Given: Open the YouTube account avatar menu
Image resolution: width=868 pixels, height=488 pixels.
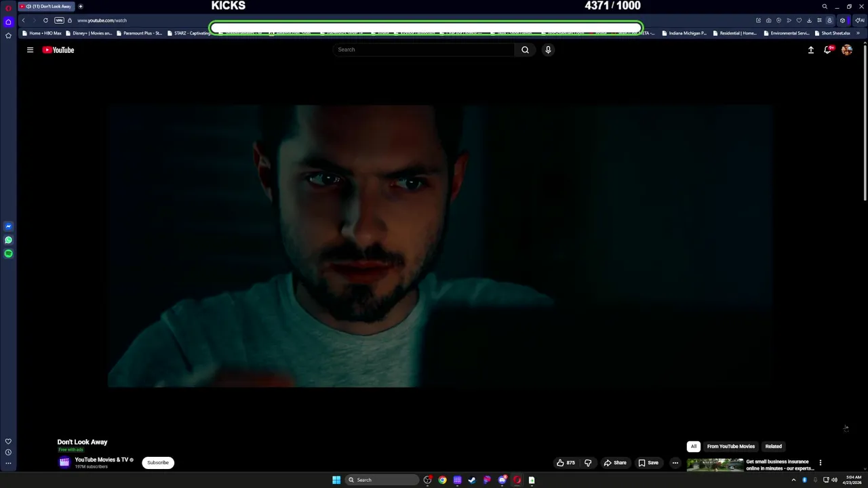Looking at the screenshot, I should [846, 49].
